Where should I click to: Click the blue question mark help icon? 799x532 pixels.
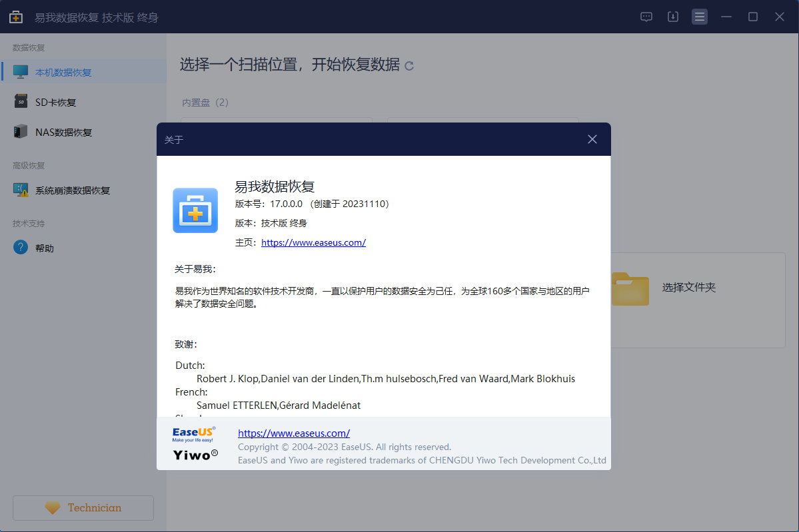pos(21,248)
